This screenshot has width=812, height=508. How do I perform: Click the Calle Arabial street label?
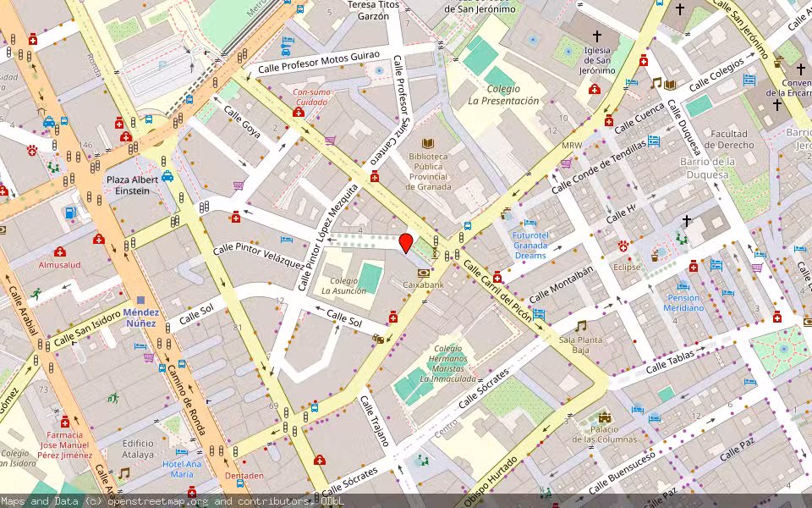pos(24,311)
